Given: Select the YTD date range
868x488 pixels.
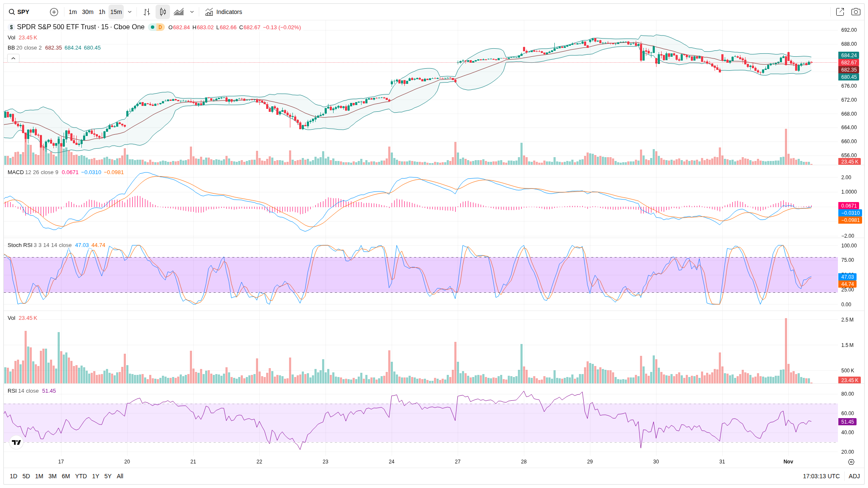Looking at the screenshot, I should click(81, 476).
